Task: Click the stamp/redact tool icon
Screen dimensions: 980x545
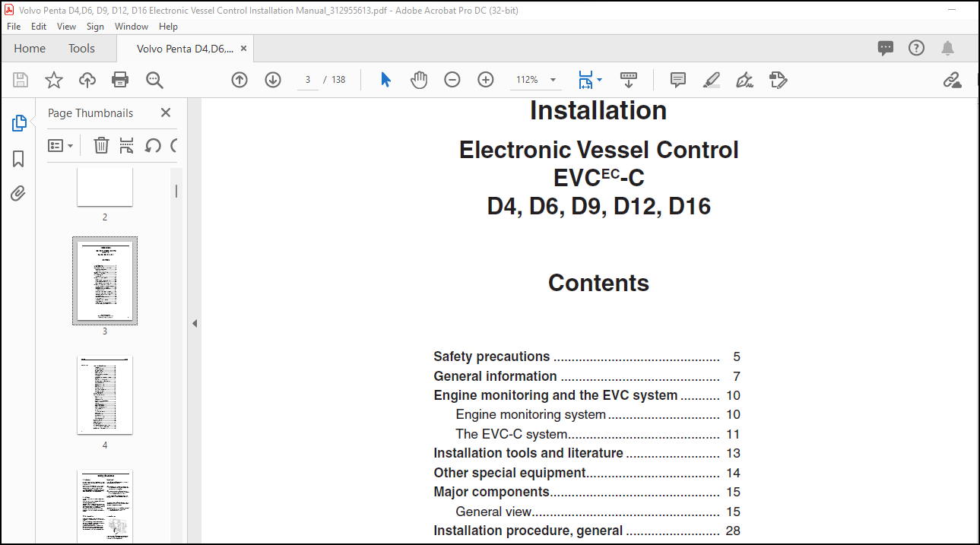Action: 778,80
